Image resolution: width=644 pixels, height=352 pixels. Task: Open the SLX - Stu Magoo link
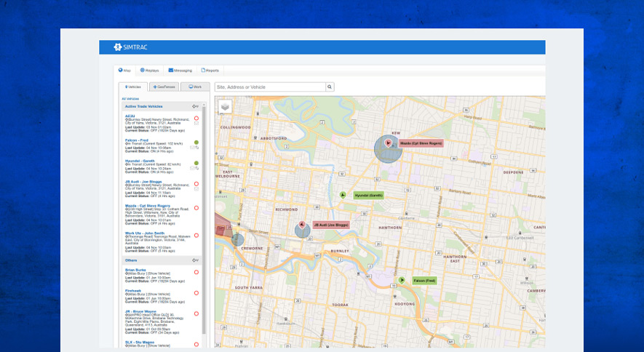(140, 342)
